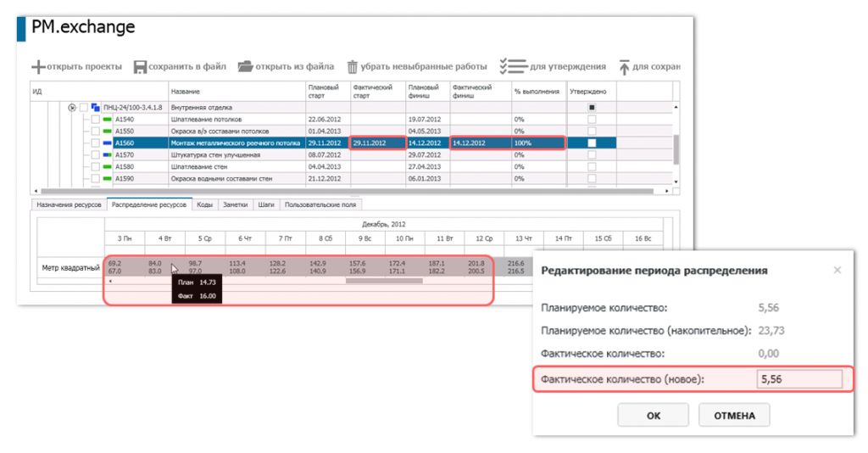This screenshot has width=868, height=453.
Task: Click ОТМЕНА in the edit period dialog
Action: pyautogui.click(x=734, y=416)
